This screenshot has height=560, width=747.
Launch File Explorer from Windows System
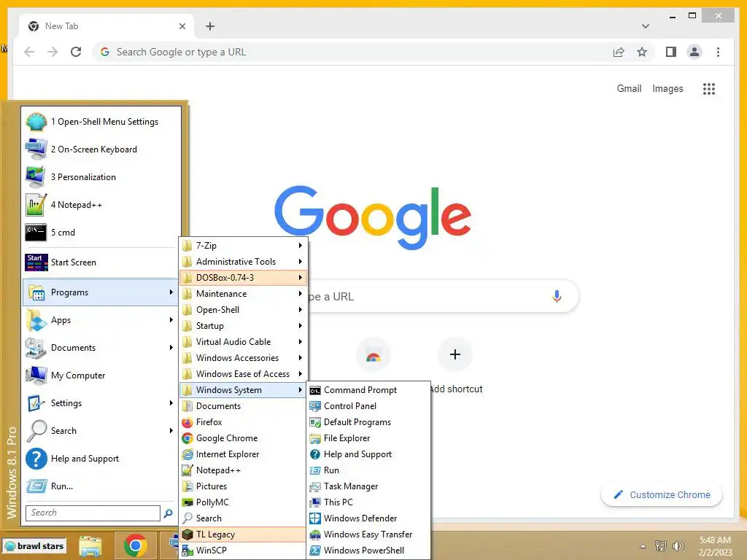[x=368, y=438]
